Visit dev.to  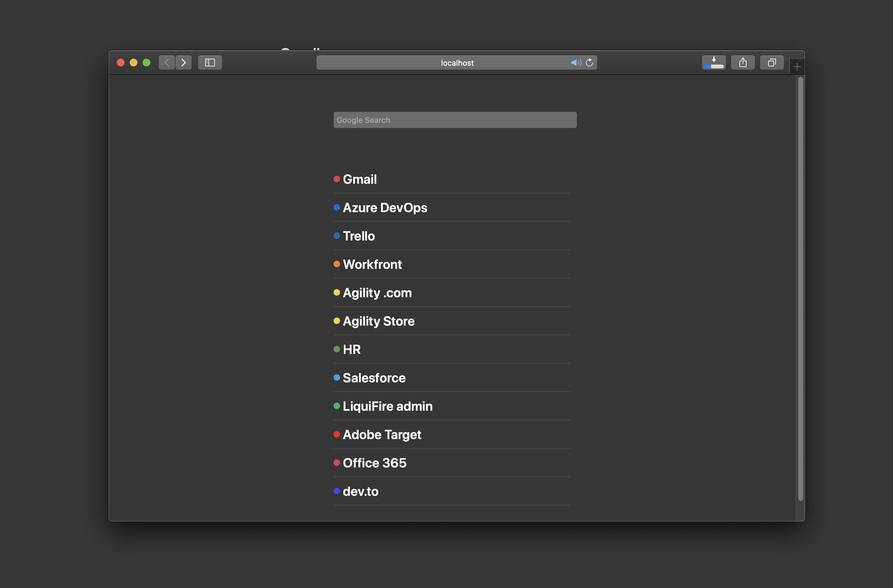click(360, 491)
